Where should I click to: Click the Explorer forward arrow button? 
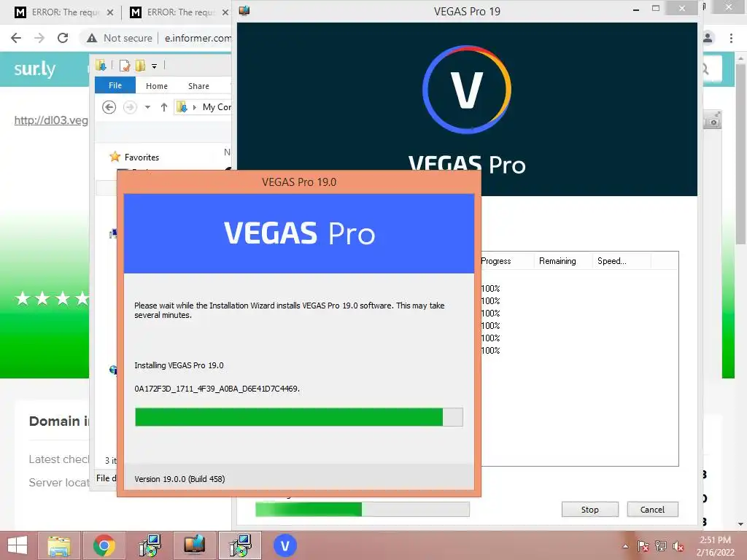(130, 107)
